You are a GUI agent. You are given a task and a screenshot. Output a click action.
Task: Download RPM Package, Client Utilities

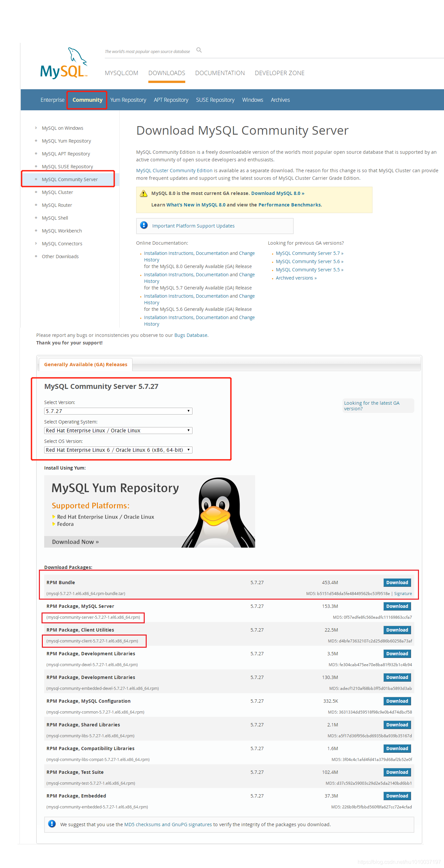(x=397, y=630)
